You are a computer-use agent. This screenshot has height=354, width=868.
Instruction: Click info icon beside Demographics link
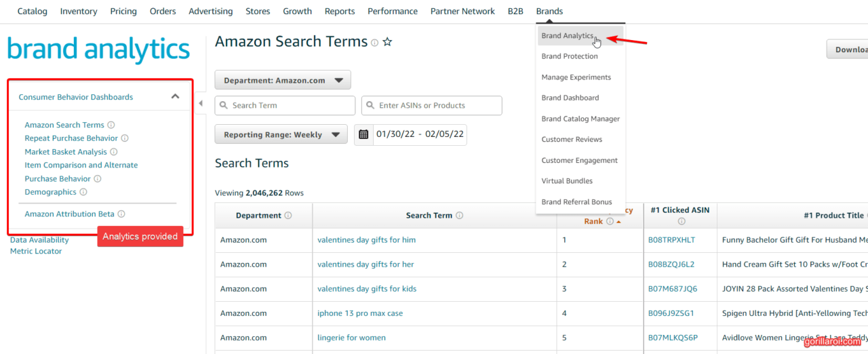[83, 192]
